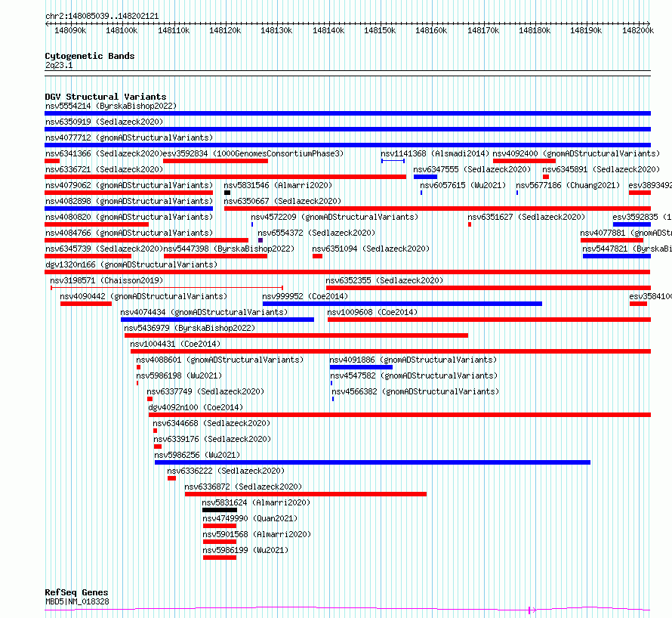Click the chr2:148085039..148202121 coordinate text
The width and height of the screenshot is (672, 618).
pyautogui.click(x=102, y=16)
